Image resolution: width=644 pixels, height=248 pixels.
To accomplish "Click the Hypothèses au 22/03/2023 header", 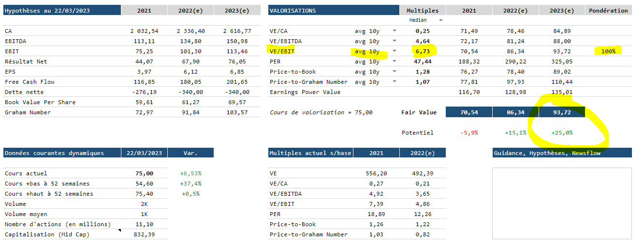I will 62,10.
